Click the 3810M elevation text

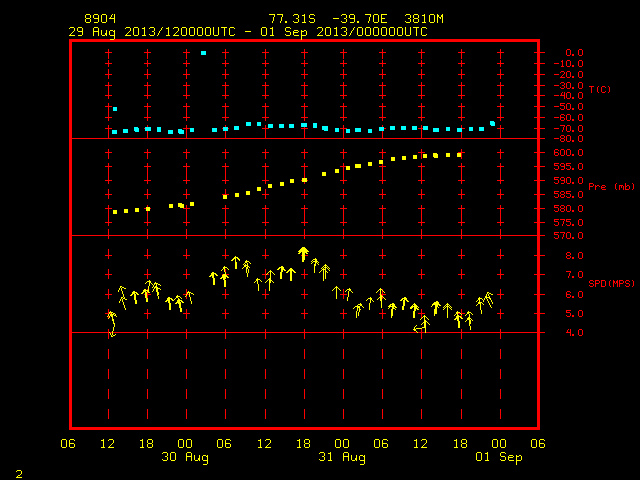pyautogui.click(x=424, y=19)
